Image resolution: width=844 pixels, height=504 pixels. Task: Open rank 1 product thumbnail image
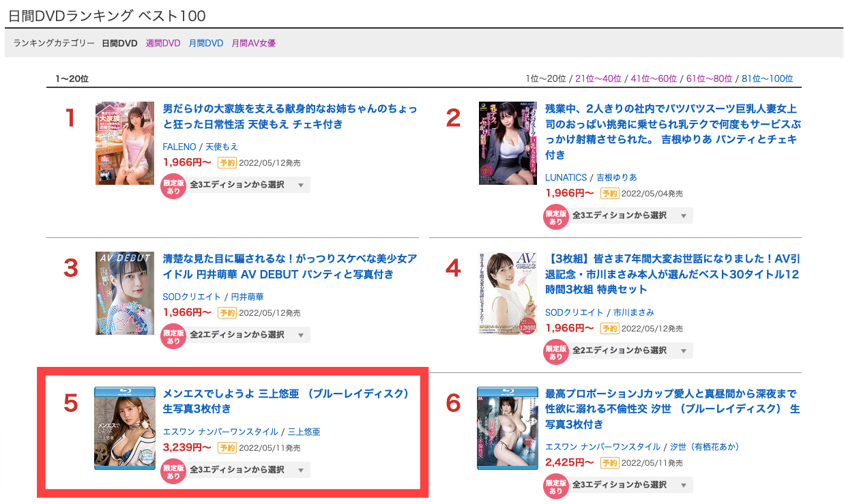point(125,143)
